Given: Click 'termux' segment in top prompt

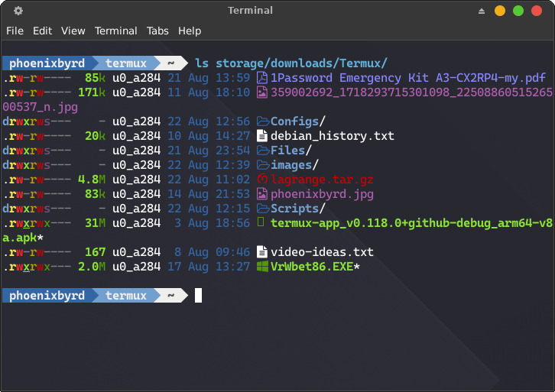Looking at the screenshot, I should click(126, 63).
